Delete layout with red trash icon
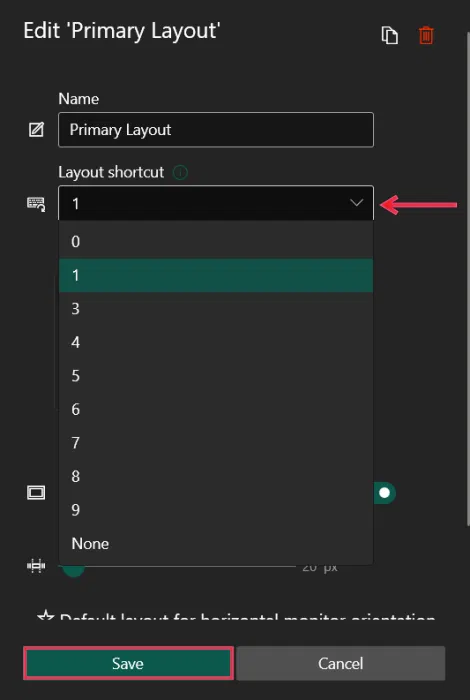The image size is (470, 700). [x=426, y=35]
